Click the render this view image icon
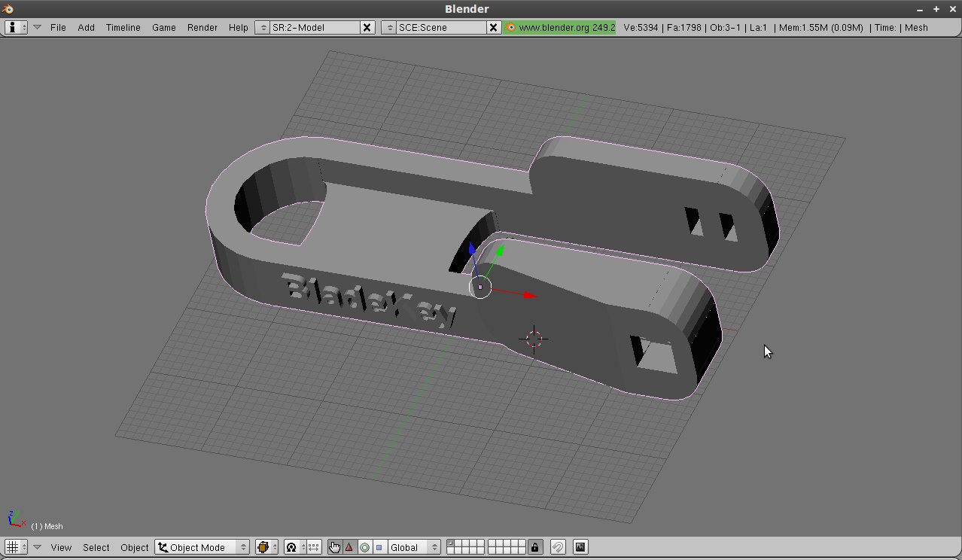 coord(580,547)
